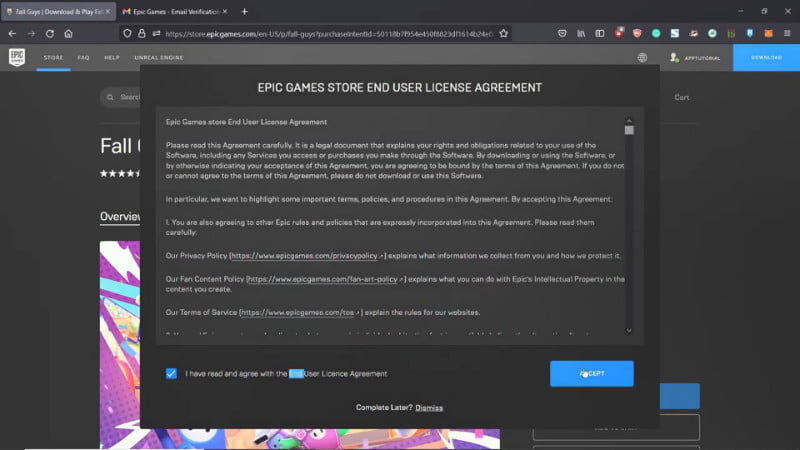Viewport: 800px width, 450px height.
Task: Open the Firefox hamburger menu
Action: pyautogui.click(x=787, y=34)
